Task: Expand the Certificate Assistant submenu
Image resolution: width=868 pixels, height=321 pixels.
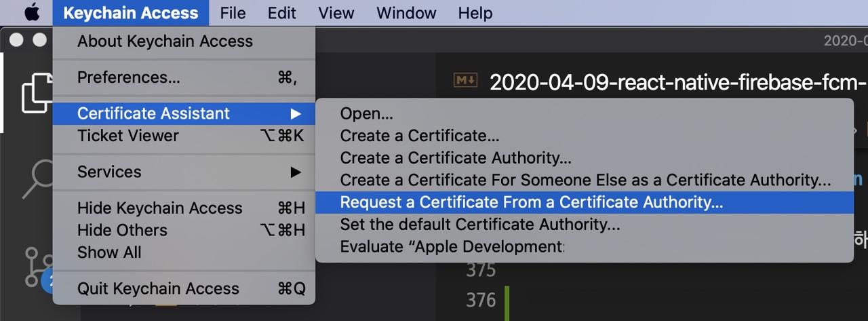Action: pos(184,113)
